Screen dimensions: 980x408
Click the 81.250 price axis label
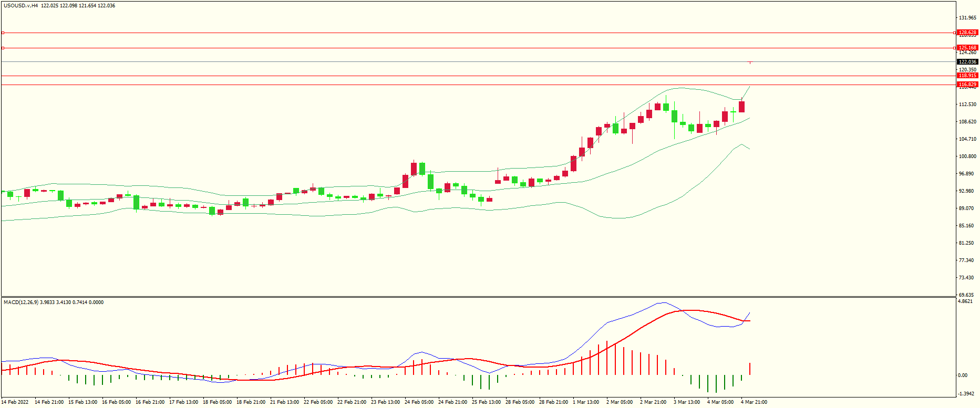coord(967,243)
